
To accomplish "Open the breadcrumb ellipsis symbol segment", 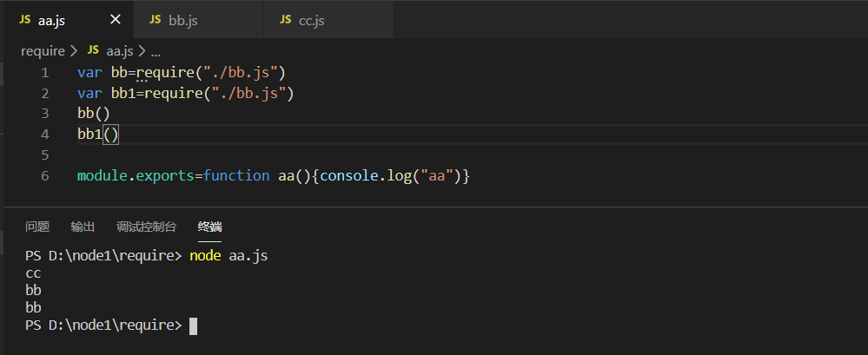I will point(156,52).
